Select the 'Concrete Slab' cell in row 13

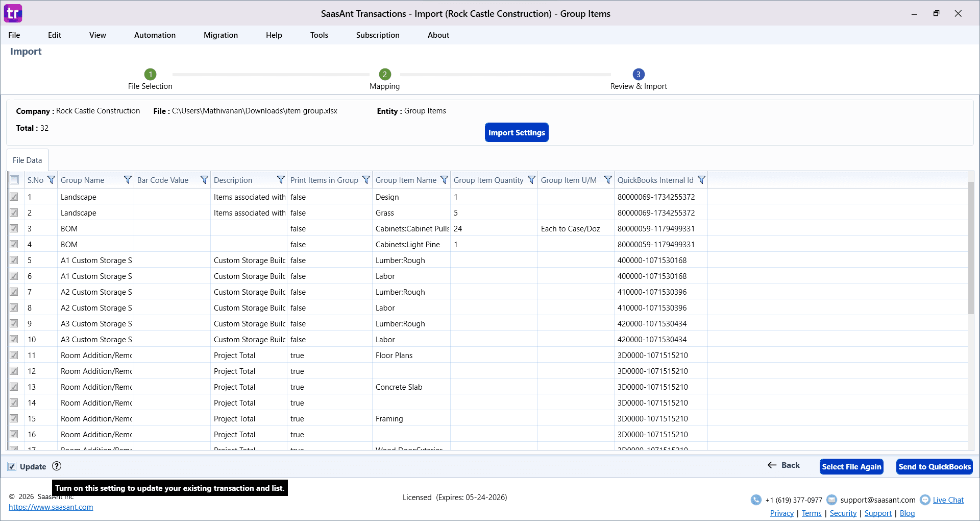[x=411, y=387]
